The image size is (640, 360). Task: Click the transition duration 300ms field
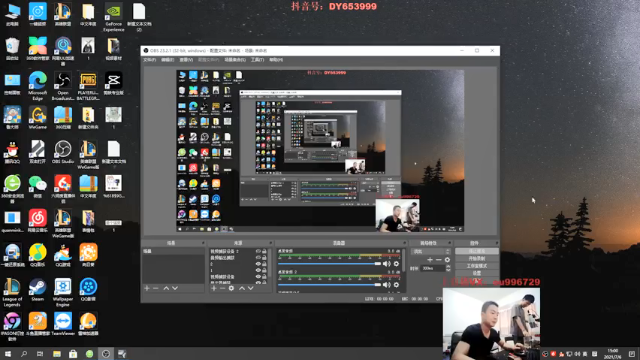[433, 268]
